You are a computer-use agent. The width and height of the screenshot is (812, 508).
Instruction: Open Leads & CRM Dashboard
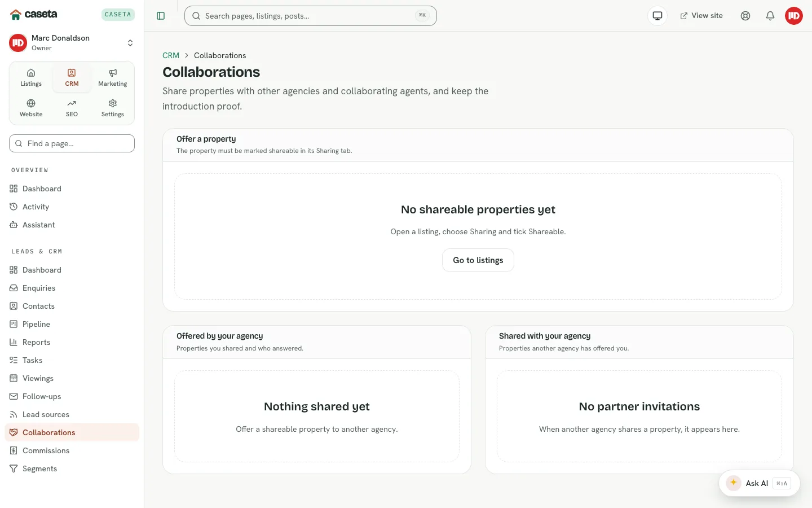[x=72, y=270]
